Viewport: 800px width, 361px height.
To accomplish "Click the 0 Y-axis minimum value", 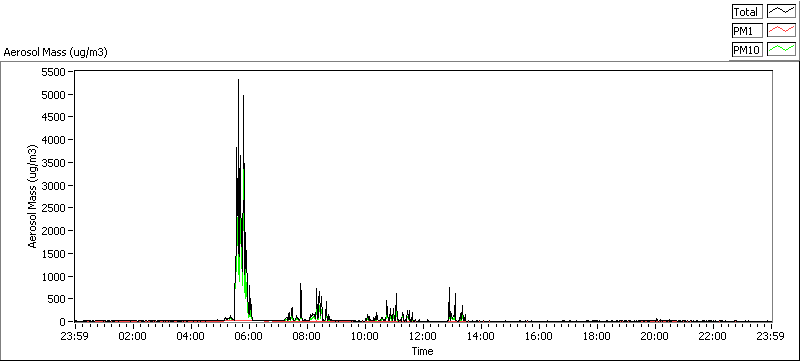I will click(x=63, y=322).
